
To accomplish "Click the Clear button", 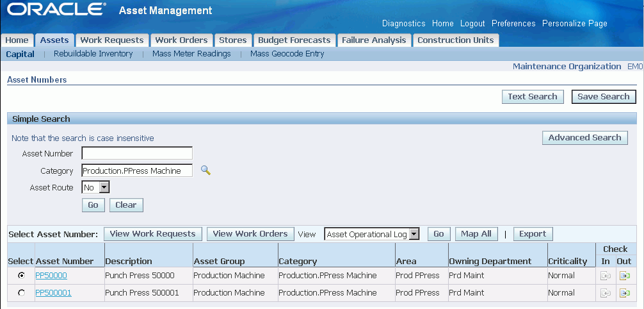I will [126, 205].
